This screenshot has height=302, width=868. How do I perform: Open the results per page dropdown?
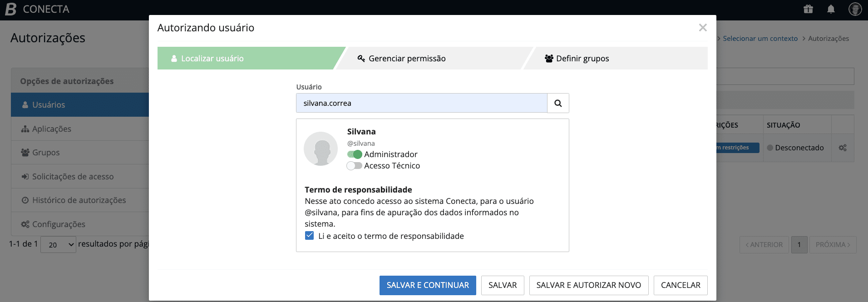[59, 245]
